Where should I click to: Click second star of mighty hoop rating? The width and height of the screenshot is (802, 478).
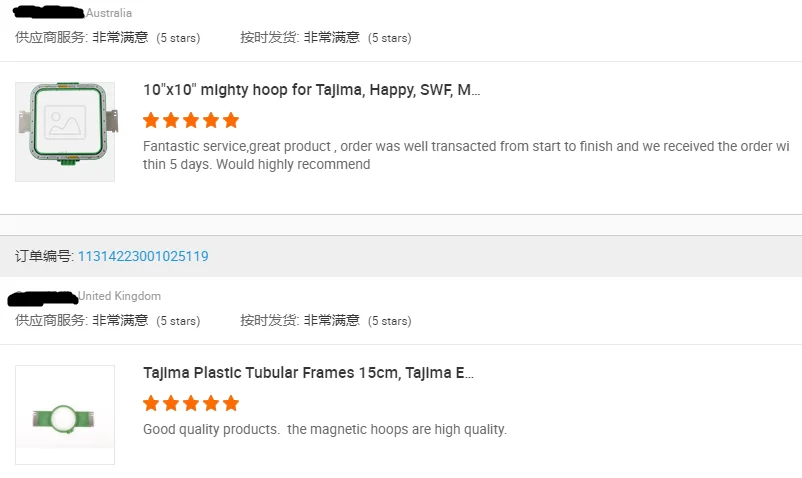(171, 120)
